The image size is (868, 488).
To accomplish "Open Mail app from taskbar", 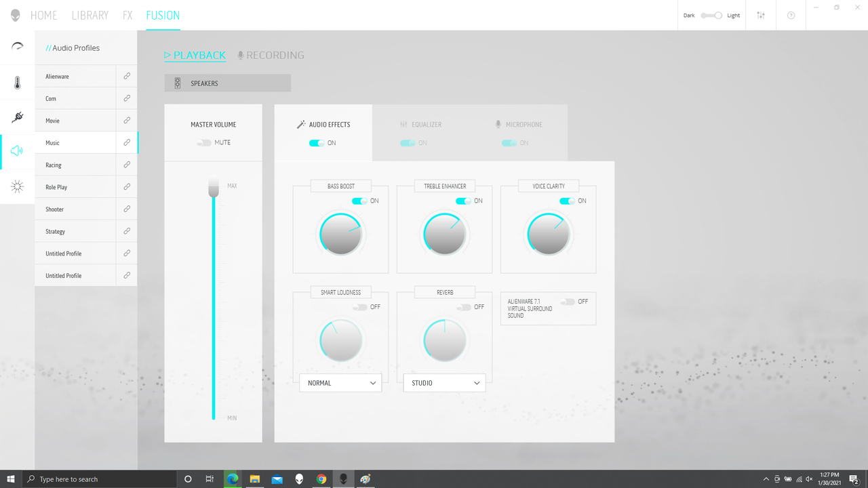I will tap(277, 479).
